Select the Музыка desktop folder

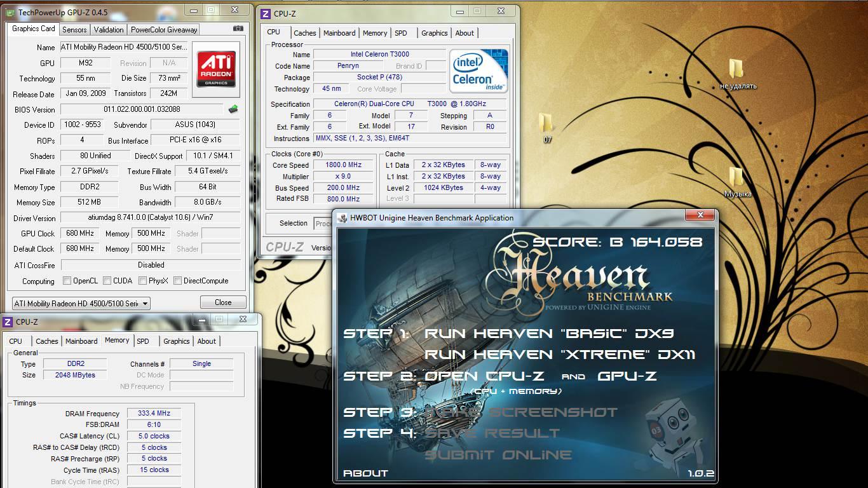click(x=737, y=182)
